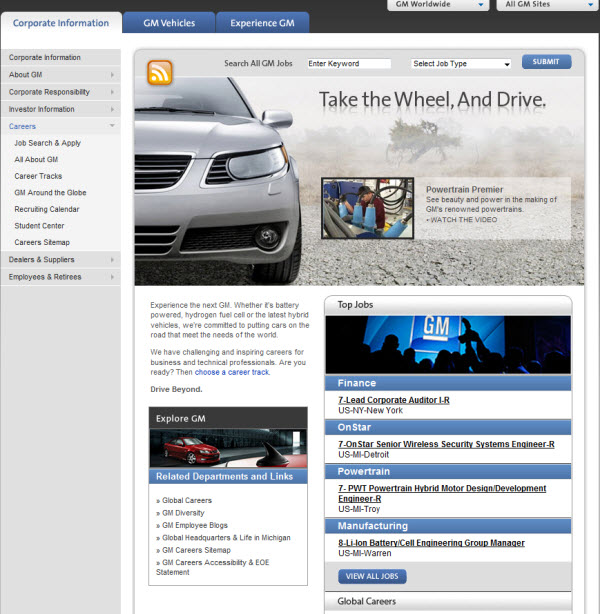This screenshot has width=600, height=614.
Task: Follow the 'choose a career track' link
Action: pyautogui.click(x=232, y=372)
